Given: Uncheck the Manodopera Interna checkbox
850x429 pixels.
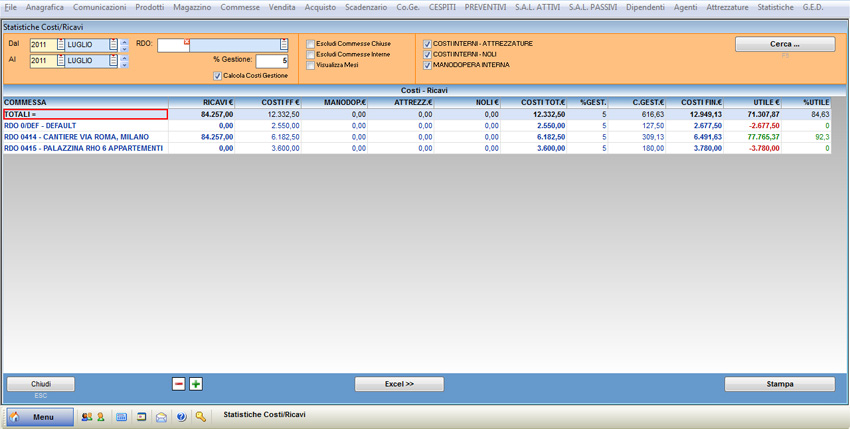Looking at the screenshot, I should (x=428, y=65).
